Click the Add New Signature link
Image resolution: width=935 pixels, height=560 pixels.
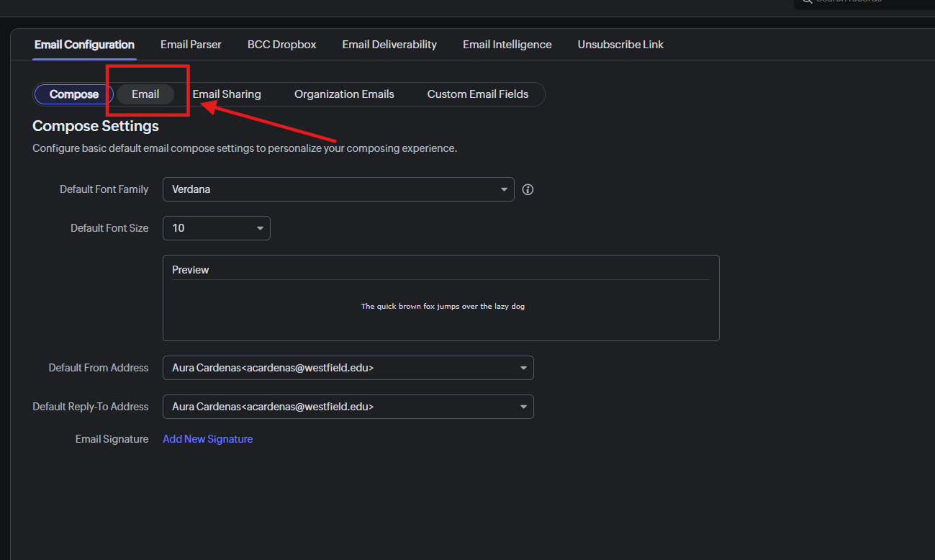(207, 439)
